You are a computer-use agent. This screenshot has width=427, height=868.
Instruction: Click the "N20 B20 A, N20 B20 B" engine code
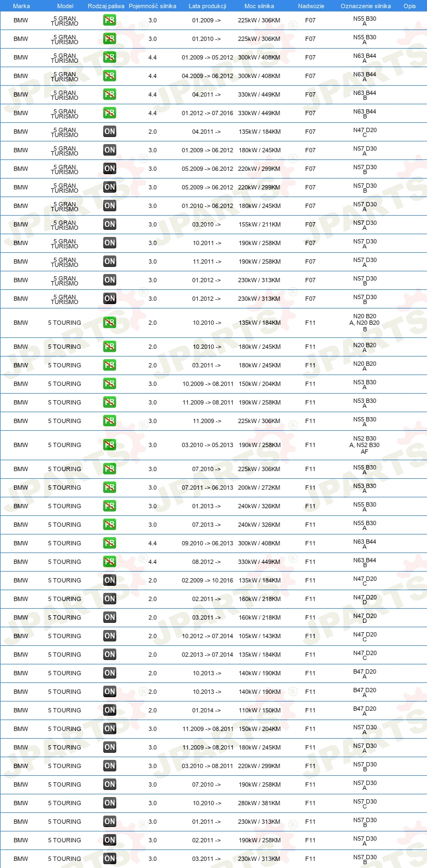point(365,323)
